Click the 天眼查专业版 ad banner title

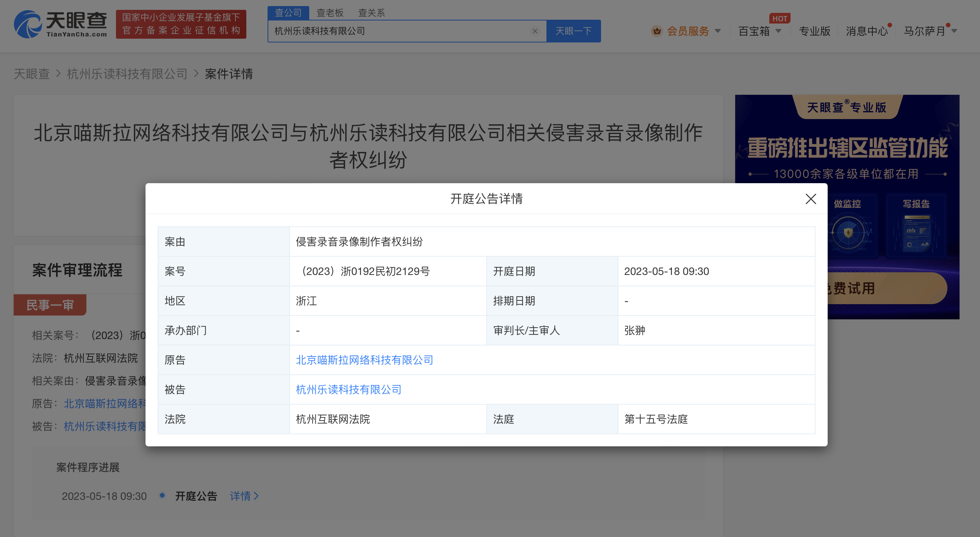coord(847,107)
